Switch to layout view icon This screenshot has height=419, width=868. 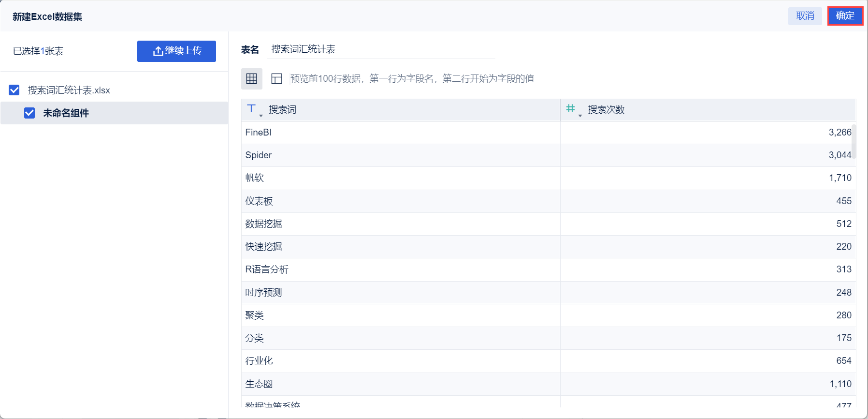(276, 79)
